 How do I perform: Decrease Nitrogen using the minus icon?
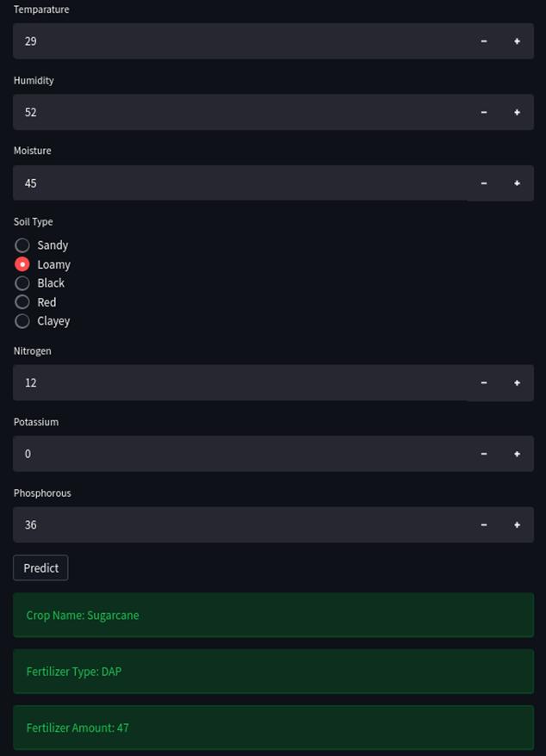(x=484, y=382)
